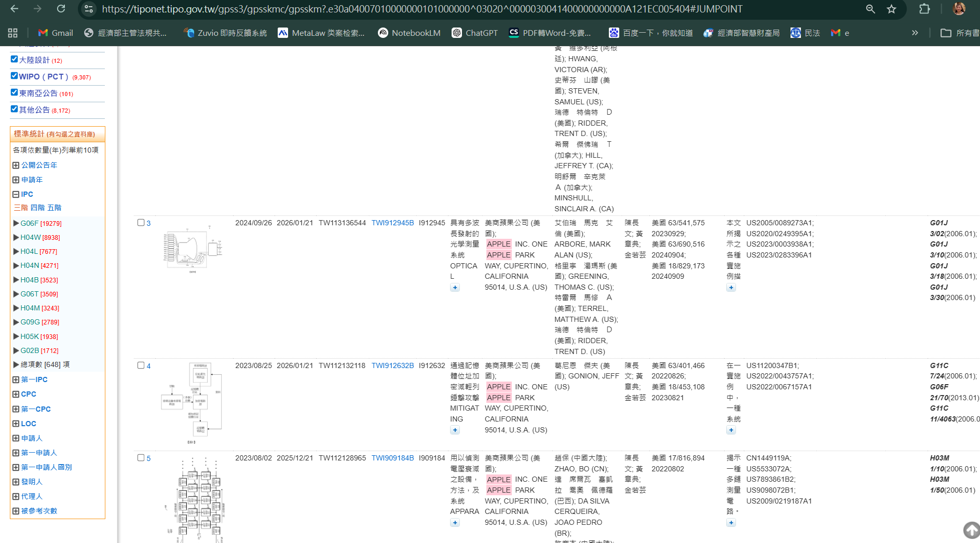Image resolution: width=980 pixels, height=543 pixels.
Task: Switch IPC view to 五階 level
Action: pos(55,208)
